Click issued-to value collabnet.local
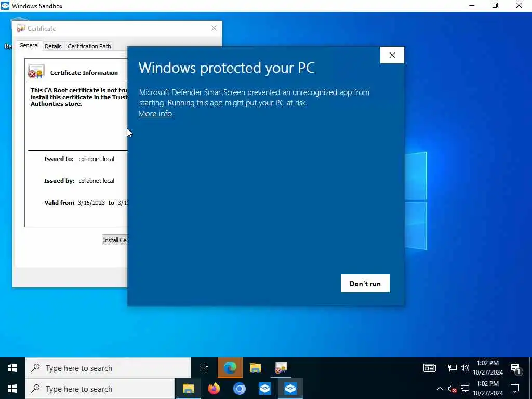This screenshot has width=532, height=399. pos(96,159)
